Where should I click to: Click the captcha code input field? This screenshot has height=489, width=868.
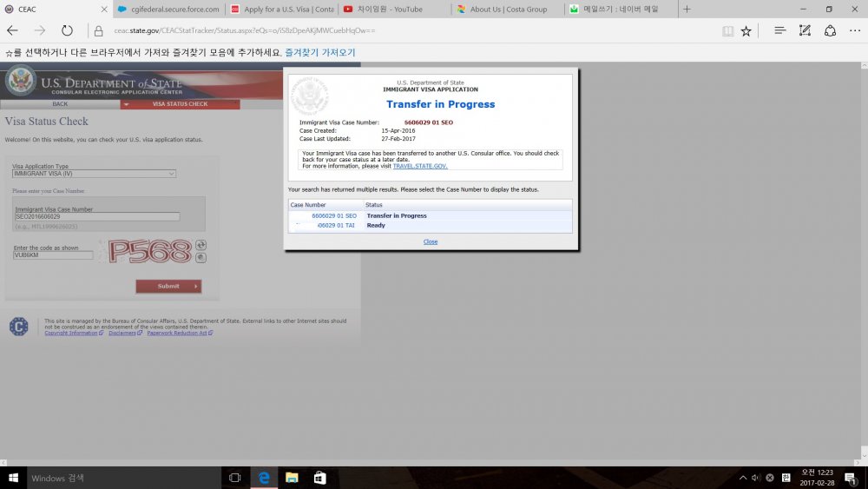click(x=53, y=255)
